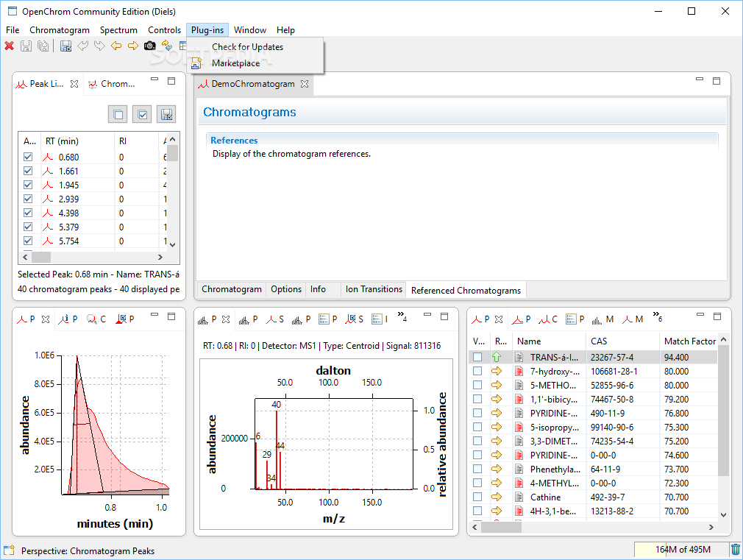Switch to Ion Transitions tab
Viewport: 743px width, 560px height.
click(374, 289)
